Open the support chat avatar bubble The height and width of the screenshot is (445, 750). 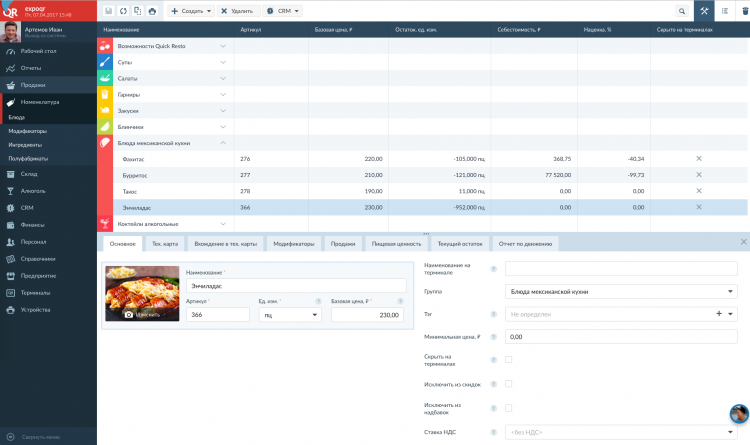(739, 414)
